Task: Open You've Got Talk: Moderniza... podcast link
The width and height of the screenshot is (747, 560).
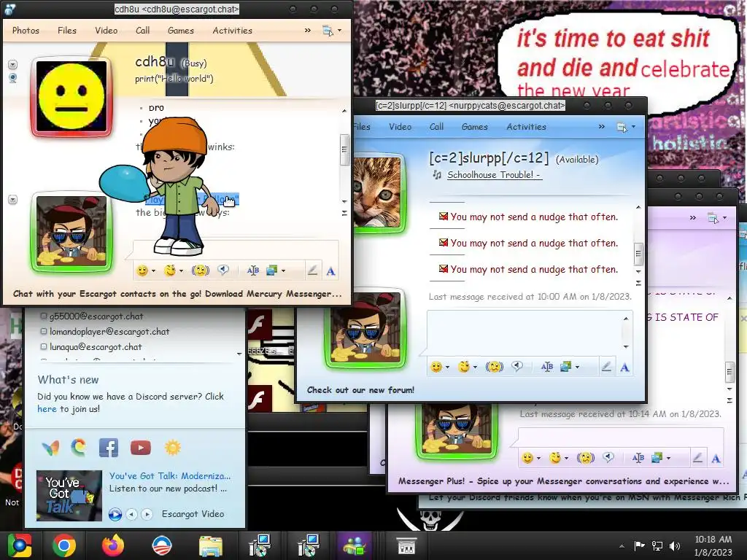Action: coord(169,475)
